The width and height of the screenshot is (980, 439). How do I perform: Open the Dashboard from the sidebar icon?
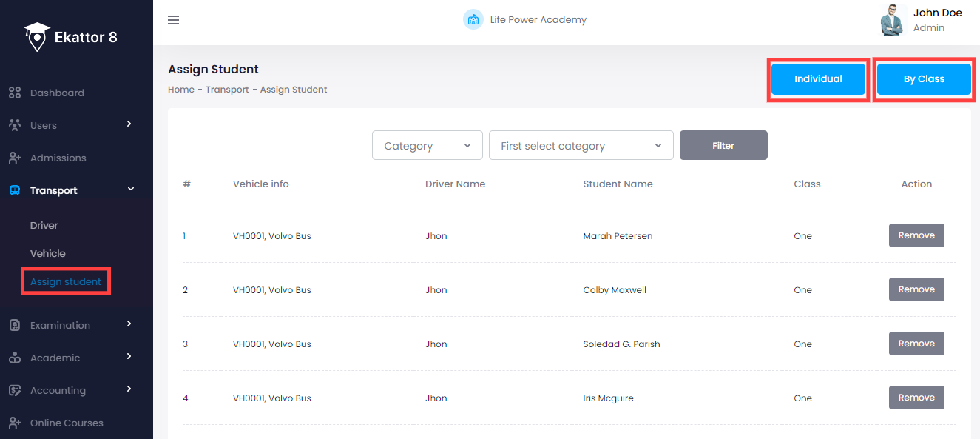point(13,93)
